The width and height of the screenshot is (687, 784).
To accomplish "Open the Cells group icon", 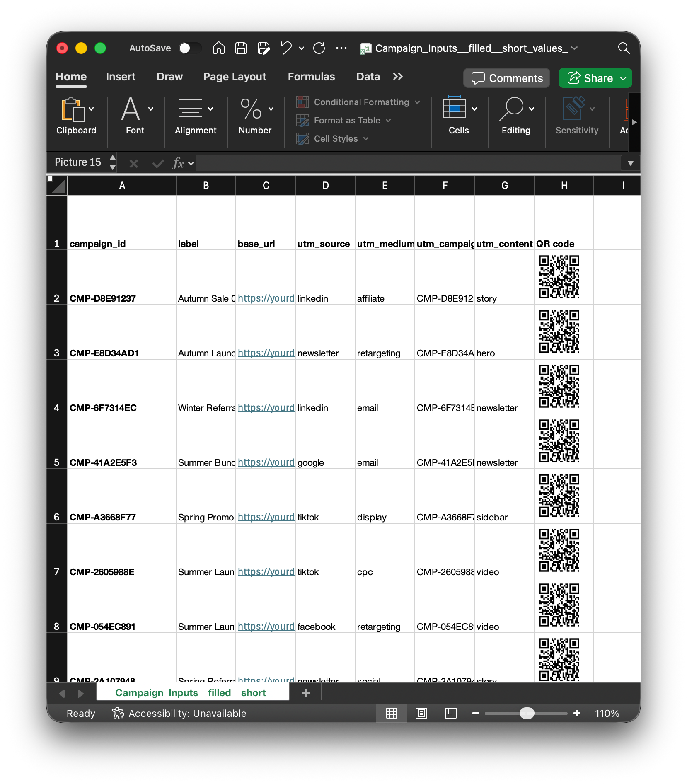I will (x=455, y=108).
